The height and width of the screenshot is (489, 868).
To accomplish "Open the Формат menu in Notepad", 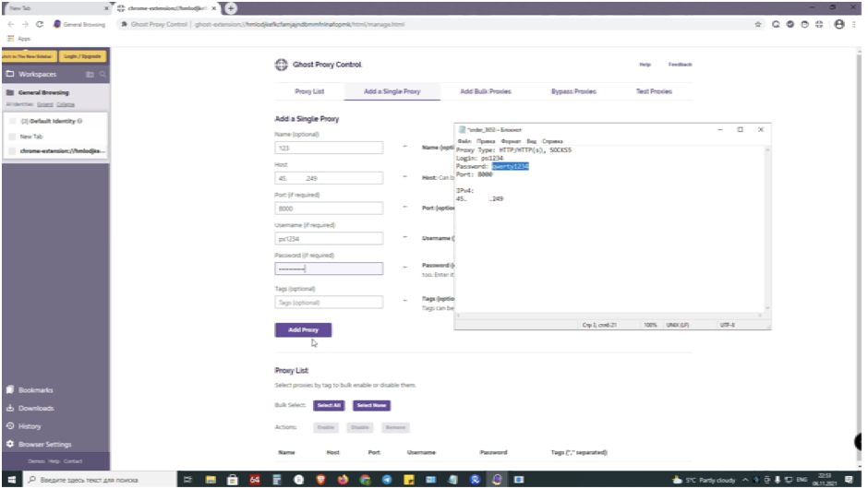I will click(x=511, y=141).
